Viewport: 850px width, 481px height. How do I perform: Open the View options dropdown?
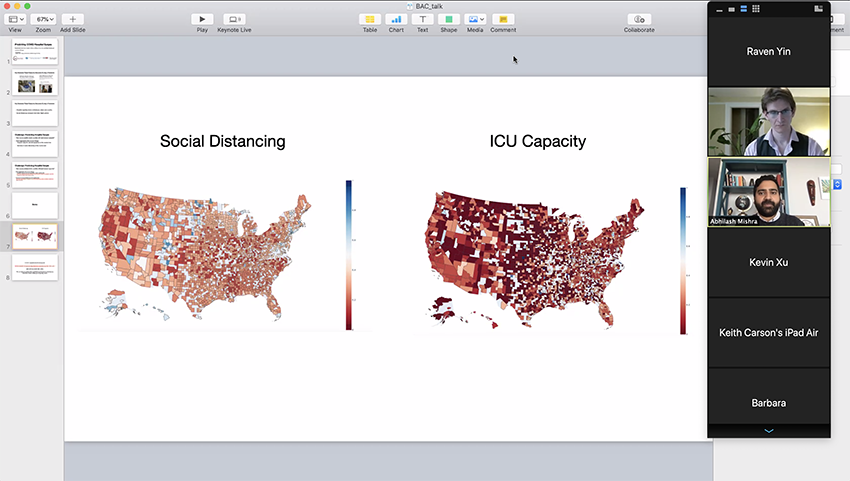pos(16,19)
